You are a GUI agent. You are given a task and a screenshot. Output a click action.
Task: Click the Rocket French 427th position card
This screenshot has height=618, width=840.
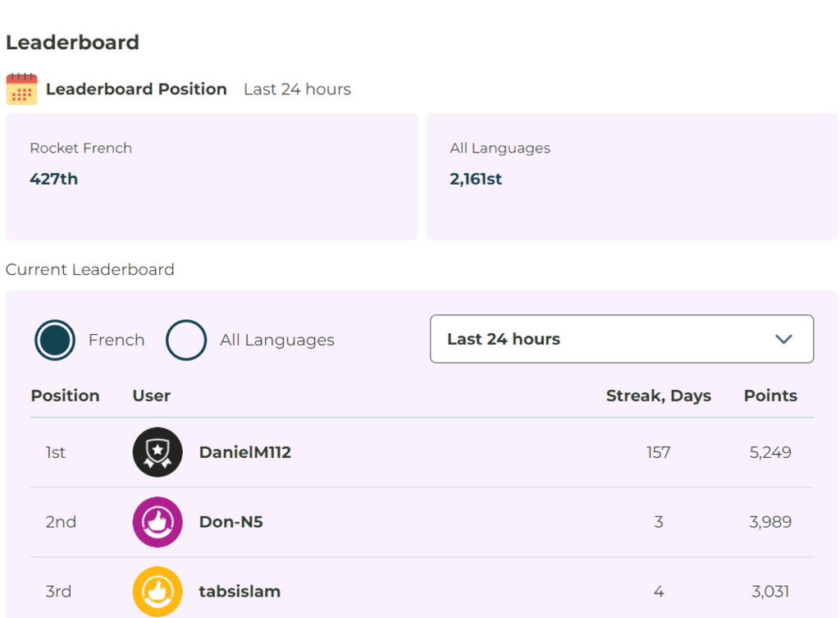point(212,176)
